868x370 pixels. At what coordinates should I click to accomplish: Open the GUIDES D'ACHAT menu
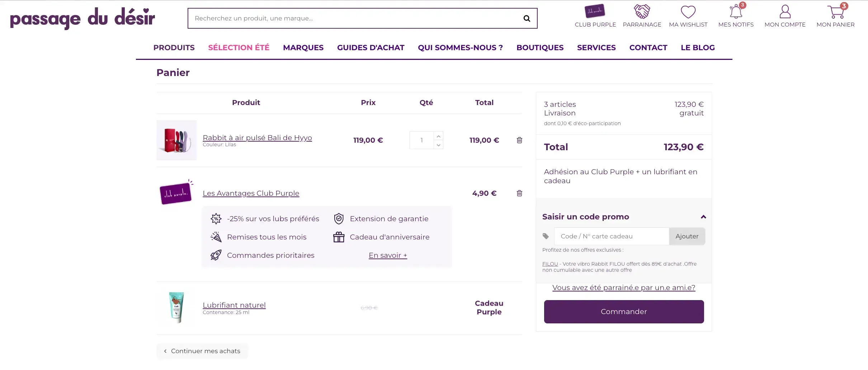(x=371, y=48)
